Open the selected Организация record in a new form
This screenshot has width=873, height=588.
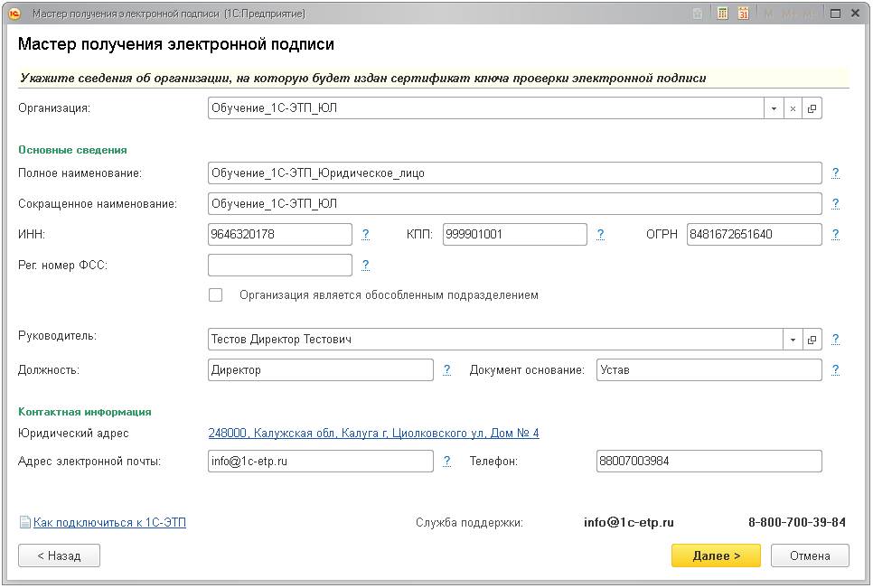click(x=812, y=108)
